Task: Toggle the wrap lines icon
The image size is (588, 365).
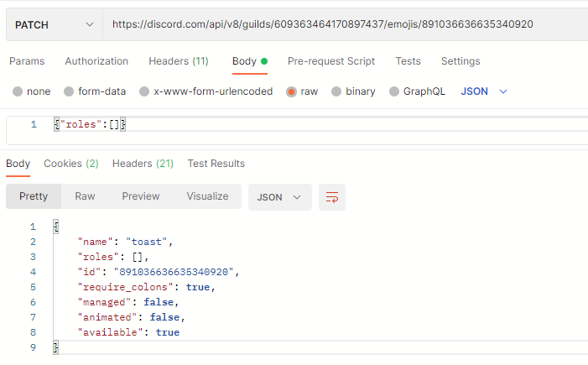Action: [332, 197]
